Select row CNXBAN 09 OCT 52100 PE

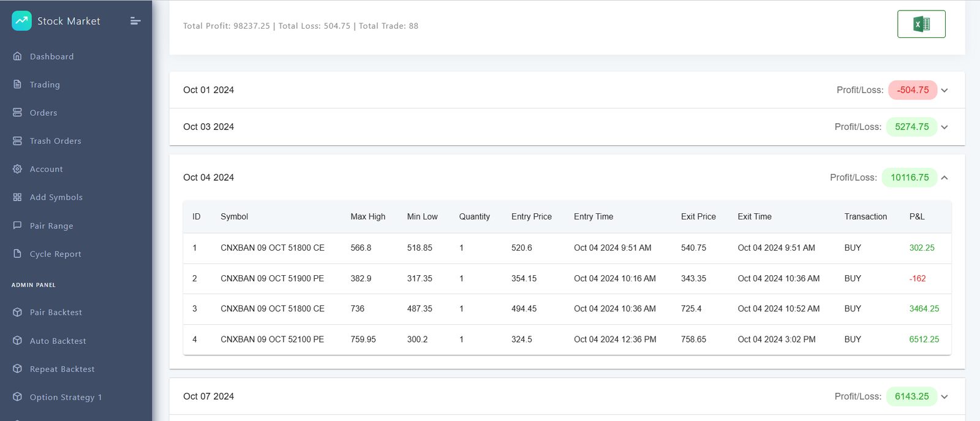click(x=567, y=339)
